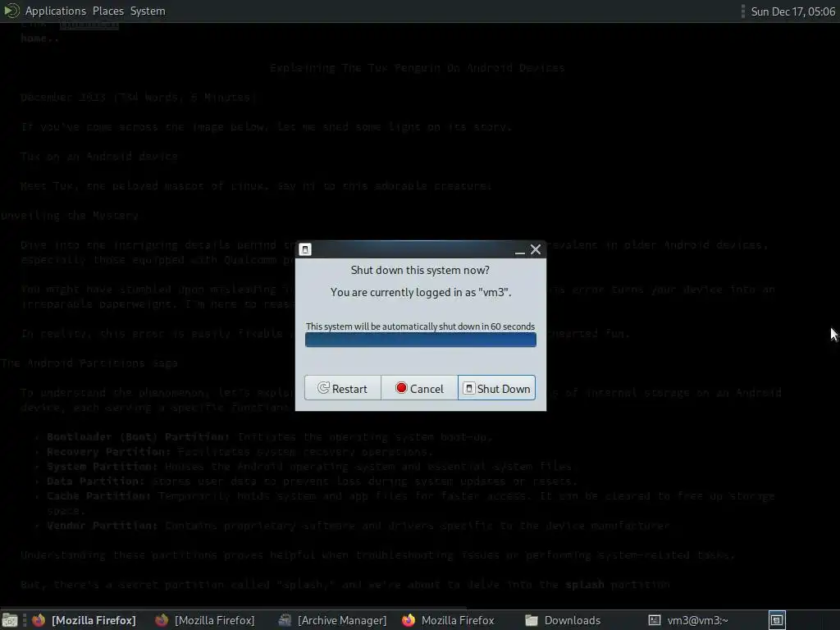Click the shutdown countdown progress bar
The image size is (840, 630).
(421, 340)
